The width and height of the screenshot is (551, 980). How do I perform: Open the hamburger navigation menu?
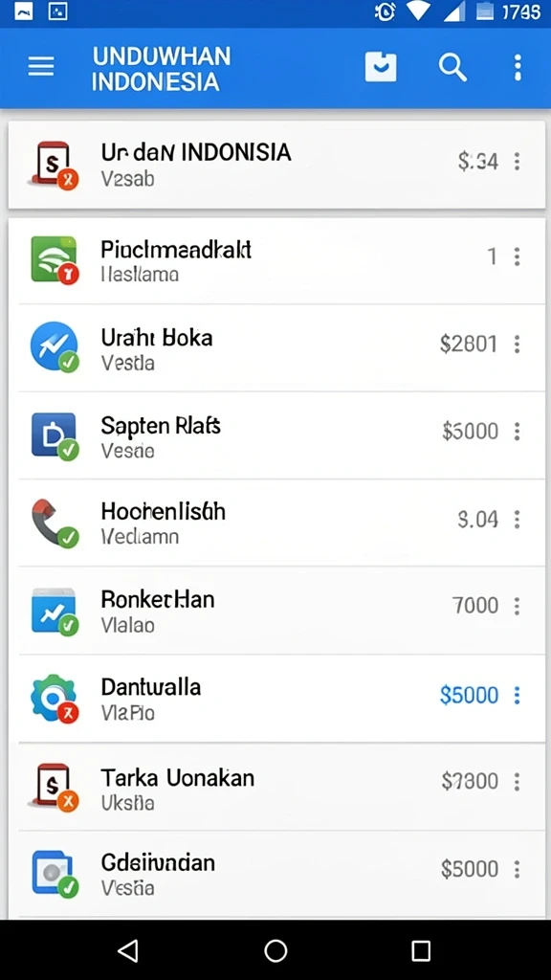pyautogui.click(x=41, y=67)
